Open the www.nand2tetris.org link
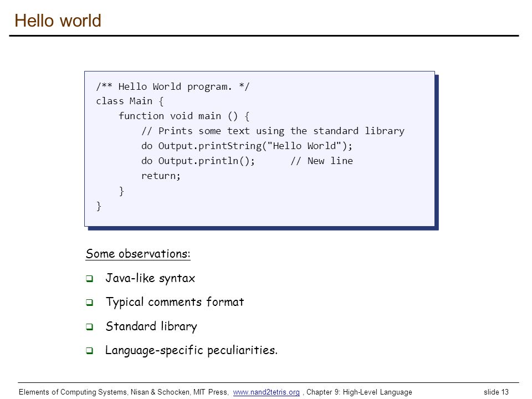532x399 pixels. [266, 392]
